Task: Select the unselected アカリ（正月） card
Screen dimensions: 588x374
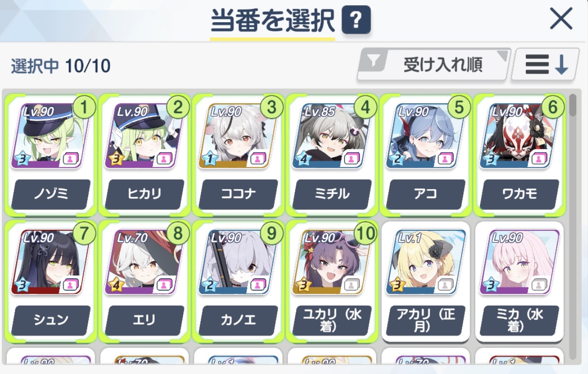Action: tap(425, 281)
